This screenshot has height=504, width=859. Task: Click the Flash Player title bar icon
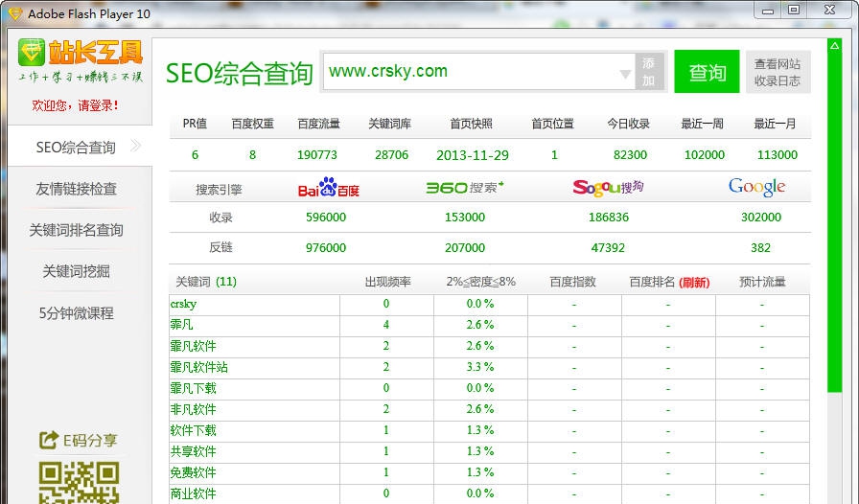(x=14, y=13)
